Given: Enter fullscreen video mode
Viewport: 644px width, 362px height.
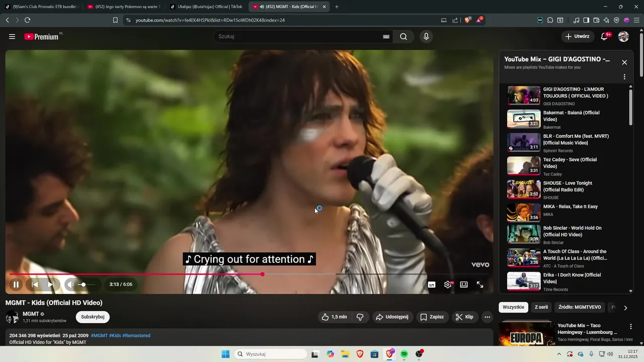Looking at the screenshot, I should point(480,285).
